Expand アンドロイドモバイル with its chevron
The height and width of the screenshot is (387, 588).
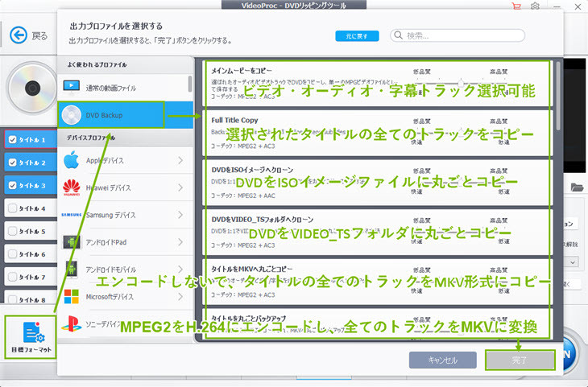coord(180,269)
